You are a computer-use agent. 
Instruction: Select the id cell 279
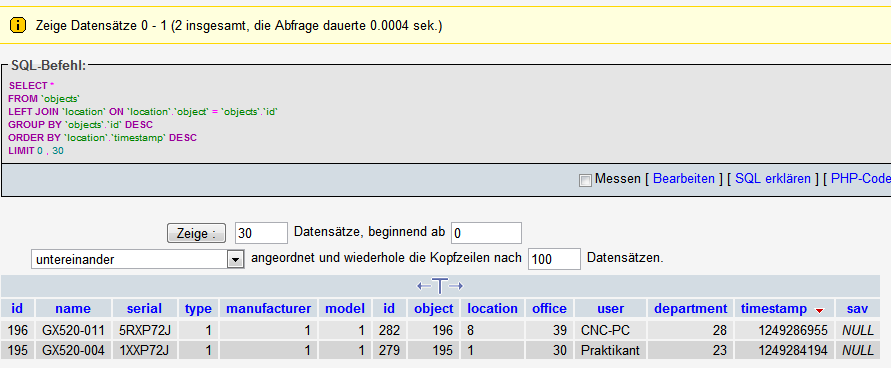[389, 351]
